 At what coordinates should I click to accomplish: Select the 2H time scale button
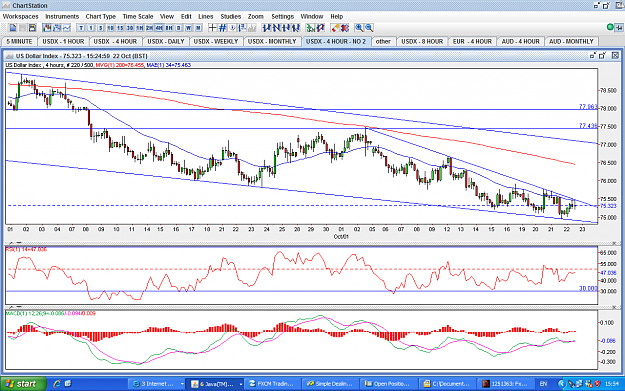click(149, 28)
